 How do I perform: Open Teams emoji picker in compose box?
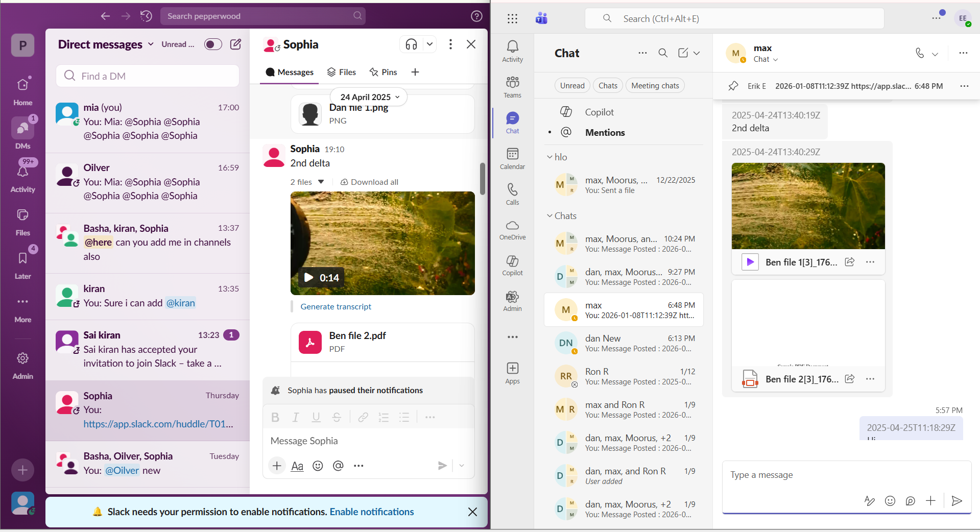(x=890, y=501)
